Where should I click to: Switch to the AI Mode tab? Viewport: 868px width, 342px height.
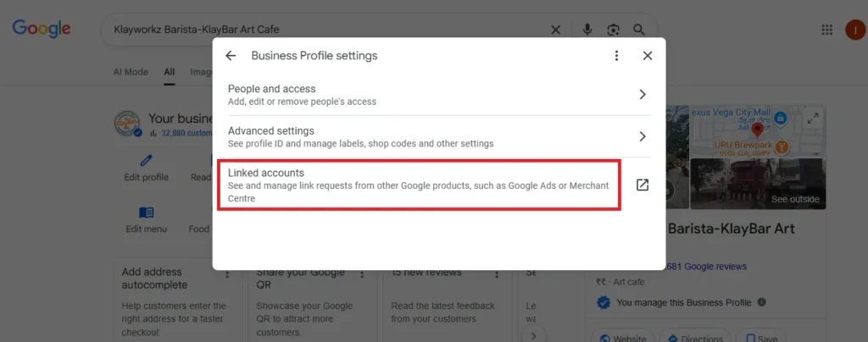coord(131,72)
